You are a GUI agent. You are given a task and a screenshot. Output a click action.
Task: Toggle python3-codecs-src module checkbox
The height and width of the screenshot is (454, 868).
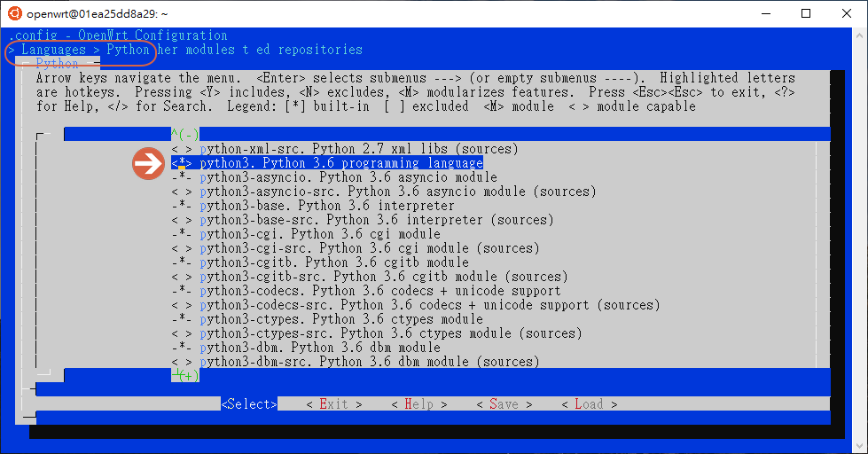point(182,306)
